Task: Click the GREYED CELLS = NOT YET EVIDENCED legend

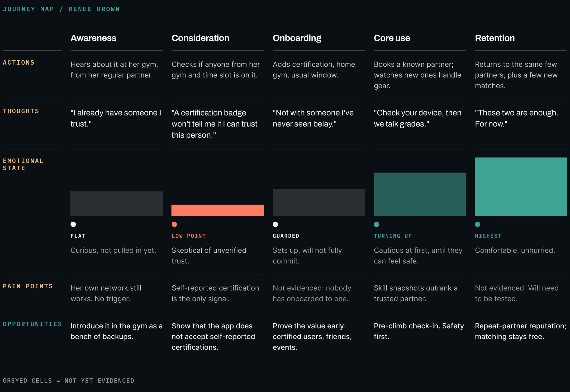Action: pos(68,381)
